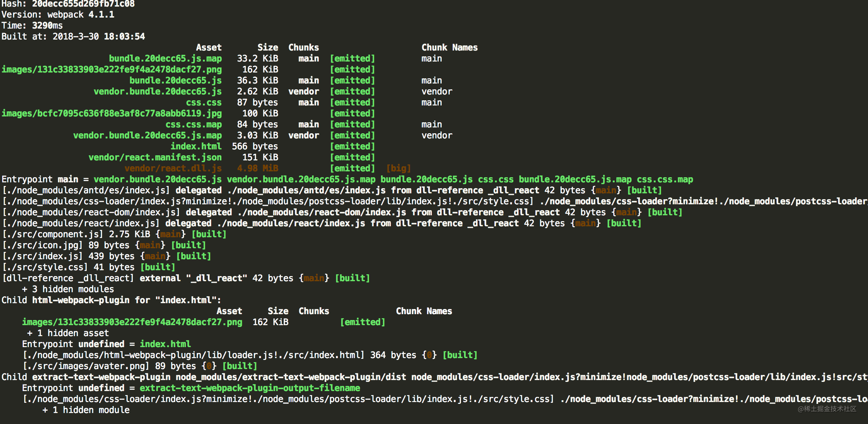Click the build date '2018-3-30 18:03:54'
The width and height of the screenshot is (868, 424).
coord(99,37)
